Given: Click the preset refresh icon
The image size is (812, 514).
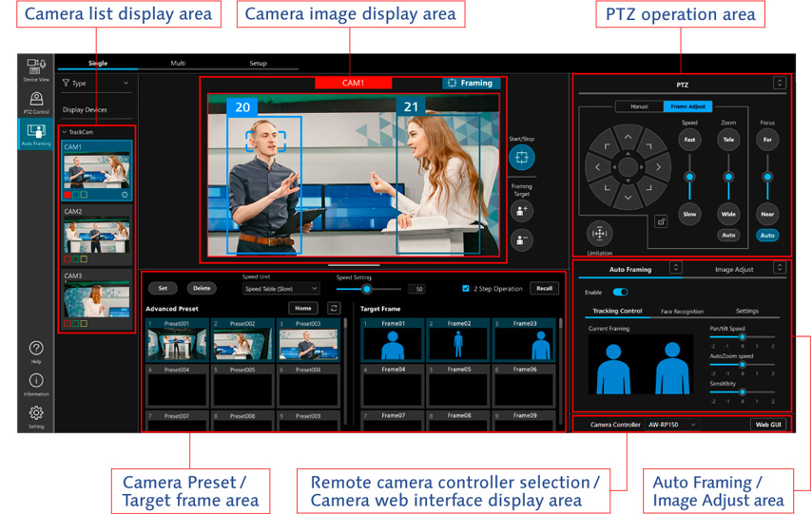Looking at the screenshot, I should (334, 309).
